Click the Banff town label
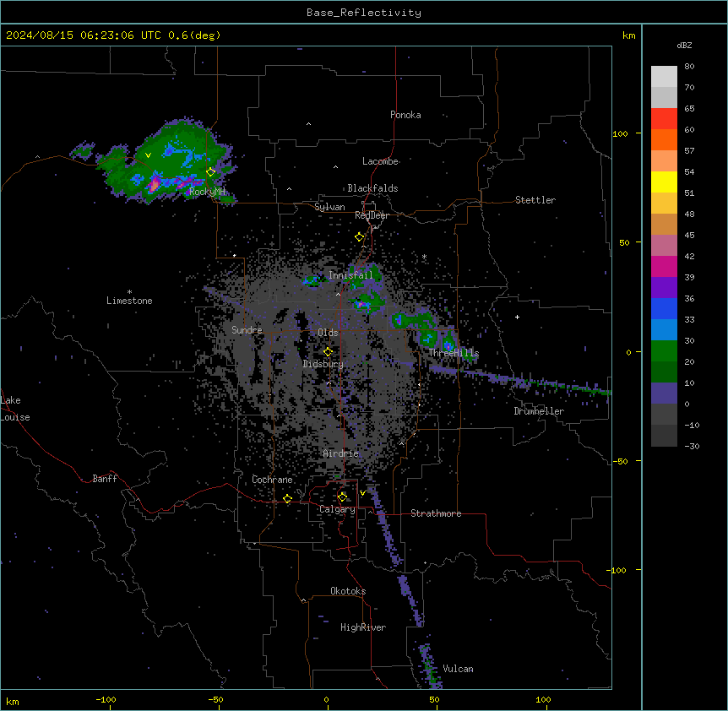The image size is (728, 711). [x=105, y=479]
